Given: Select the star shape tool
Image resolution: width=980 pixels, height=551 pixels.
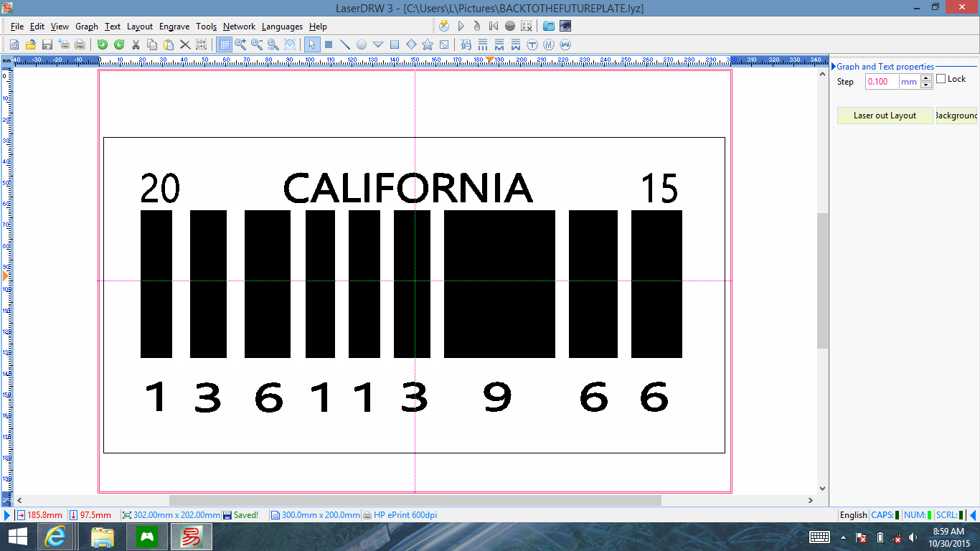Looking at the screenshot, I should click(x=428, y=44).
